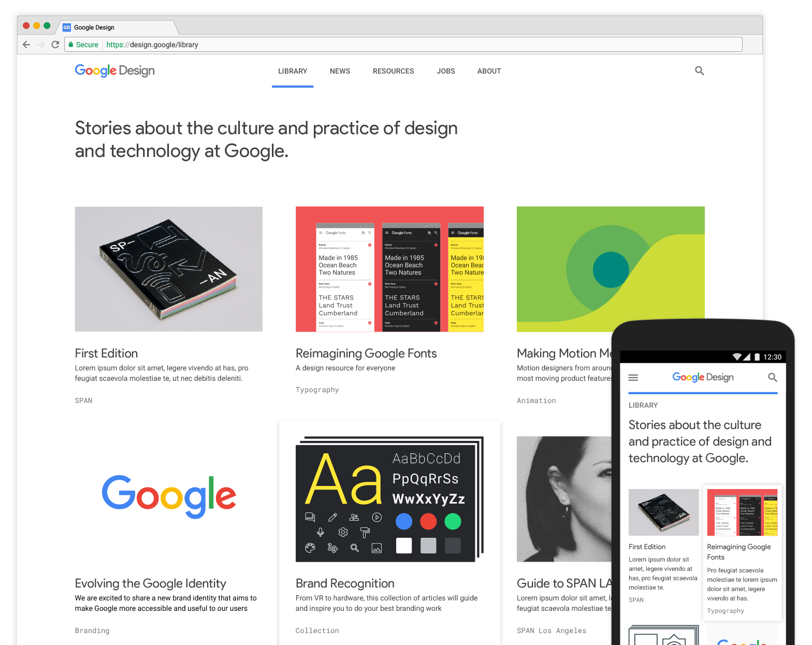Click the Google Design favicon on the browser tab
Image resolution: width=812 pixels, height=645 pixels.
67,27
